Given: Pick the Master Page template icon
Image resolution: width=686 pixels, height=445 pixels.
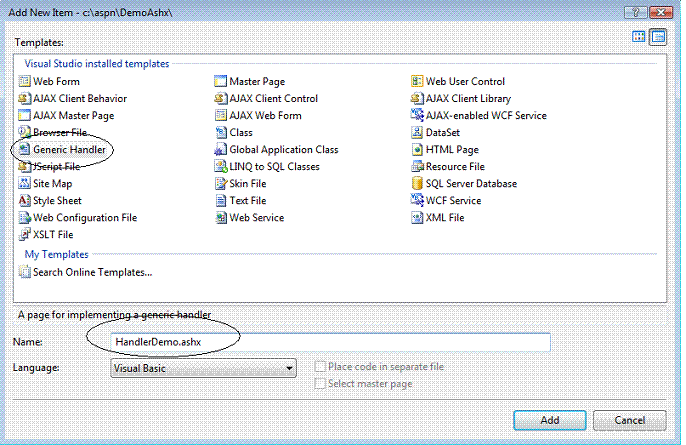Looking at the screenshot, I should pyautogui.click(x=220, y=81).
